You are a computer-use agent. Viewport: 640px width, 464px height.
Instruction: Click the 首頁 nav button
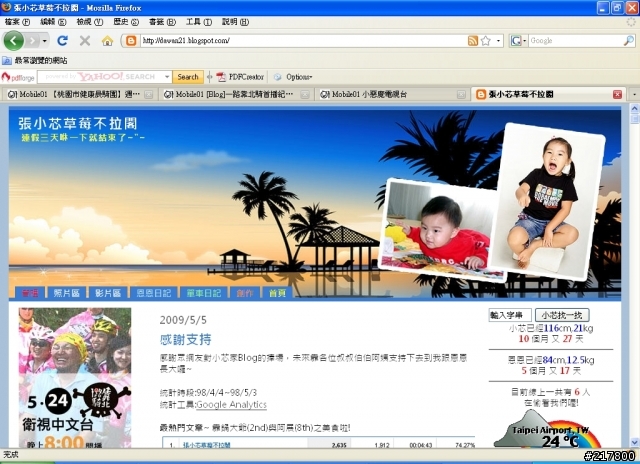coord(277,293)
